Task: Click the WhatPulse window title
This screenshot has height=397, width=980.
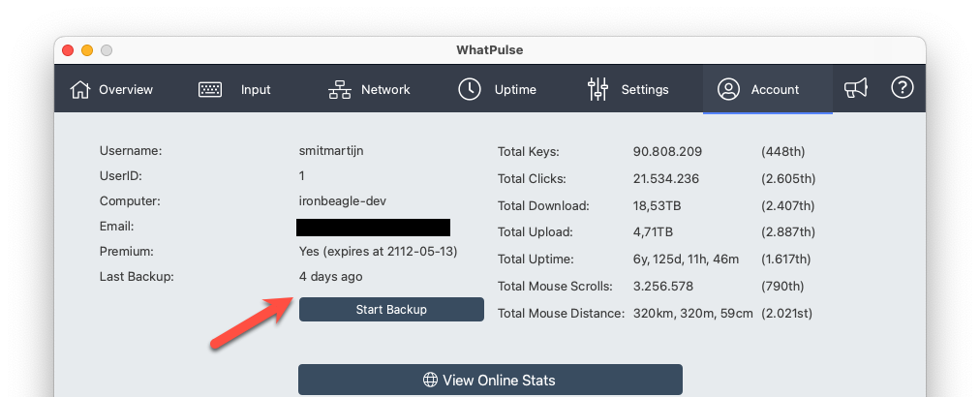Action: [489, 50]
